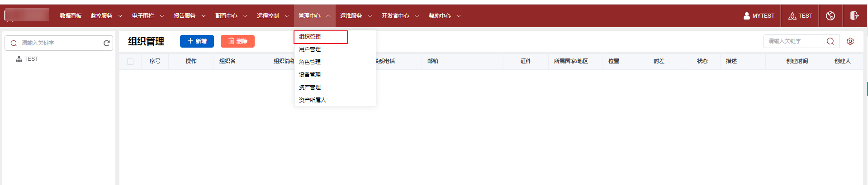This screenshot has width=868, height=185.
Task: Open table column settings gear icon
Action: [850, 41]
